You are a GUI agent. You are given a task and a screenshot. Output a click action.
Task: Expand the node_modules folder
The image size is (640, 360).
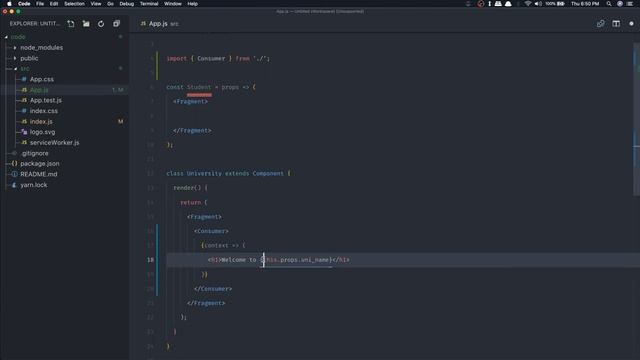[15, 48]
